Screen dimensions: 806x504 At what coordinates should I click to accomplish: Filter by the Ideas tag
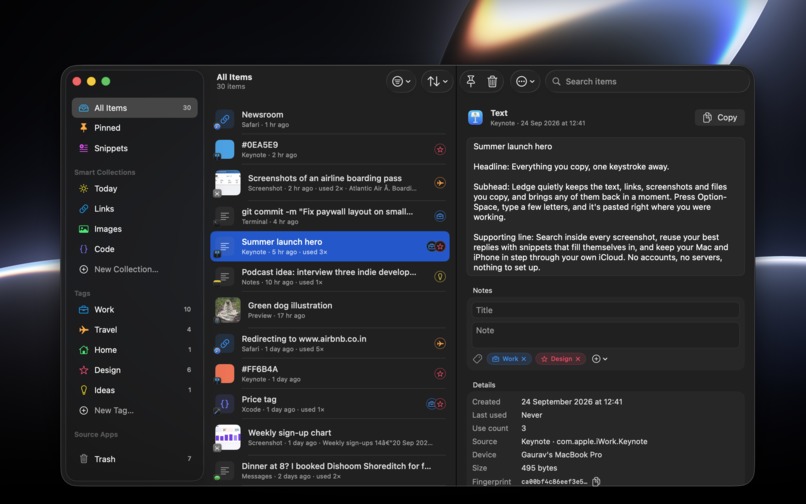point(135,390)
